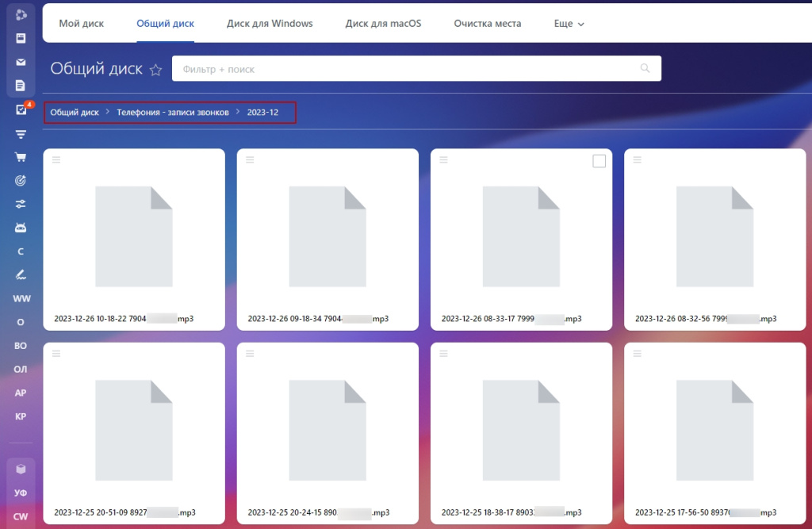The height and width of the screenshot is (529, 812).
Task: Expand the Еще dropdown menu
Action: (x=569, y=24)
